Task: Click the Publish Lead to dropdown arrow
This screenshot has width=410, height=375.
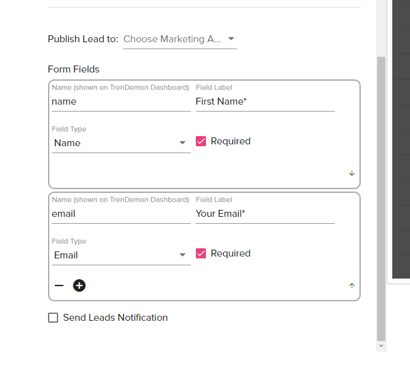Action: pyautogui.click(x=231, y=39)
